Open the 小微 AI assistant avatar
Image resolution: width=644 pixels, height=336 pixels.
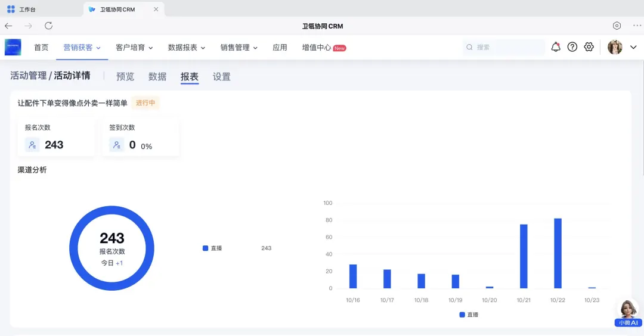click(x=628, y=313)
